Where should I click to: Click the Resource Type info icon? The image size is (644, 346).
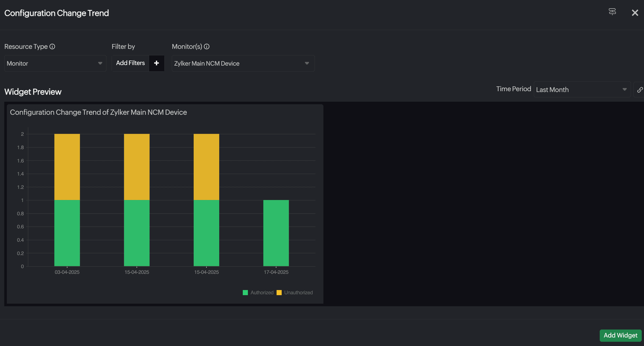pyautogui.click(x=52, y=47)
